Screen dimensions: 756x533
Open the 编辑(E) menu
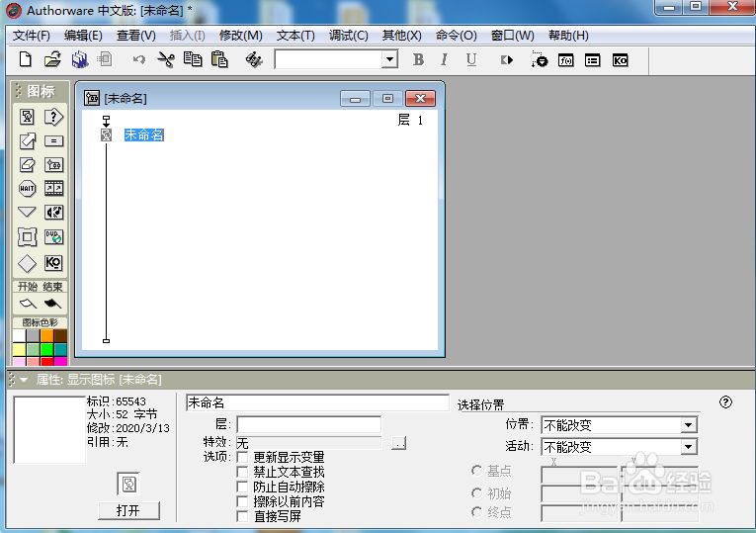[83, 36]
